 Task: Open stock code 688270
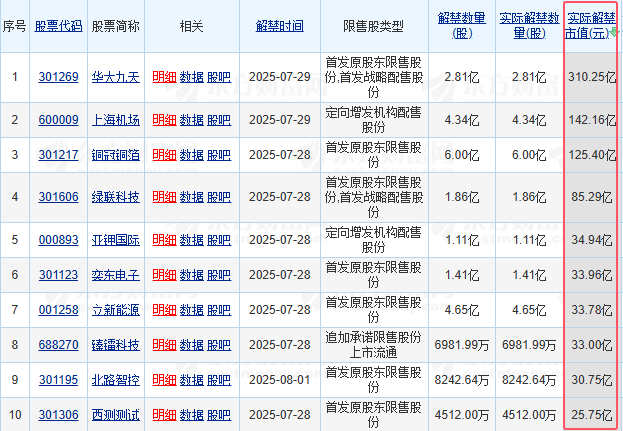(58, 344)
